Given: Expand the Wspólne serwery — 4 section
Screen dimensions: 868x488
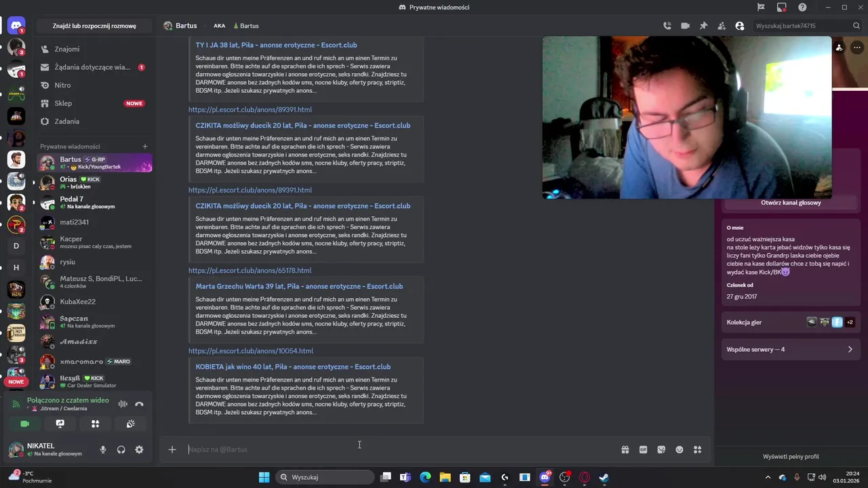Looking at the screenshot, I should 790,350.
